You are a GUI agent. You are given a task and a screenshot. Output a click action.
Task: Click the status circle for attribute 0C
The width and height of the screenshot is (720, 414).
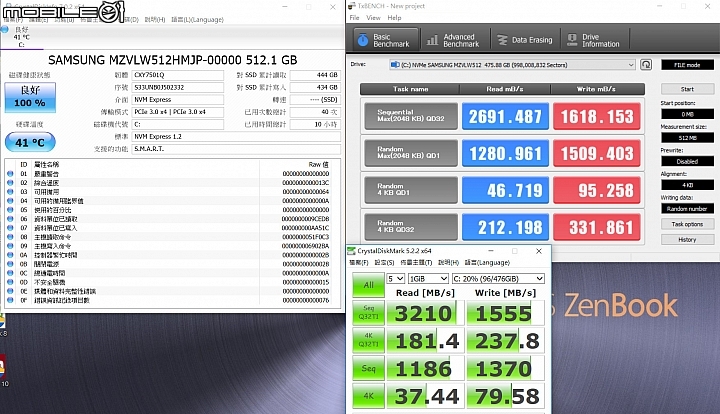(x=10, y=273)
